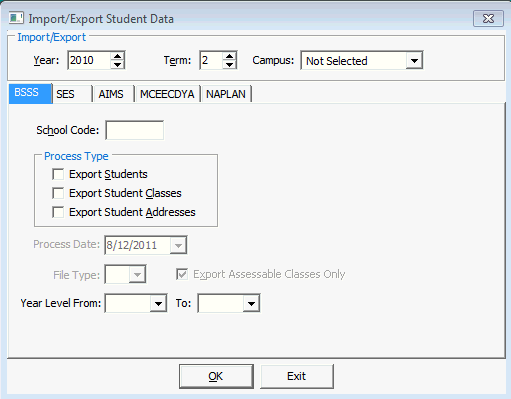Screen dimensions: 511x399
Task: Open the AIMS tab
Action: (114, 94)
